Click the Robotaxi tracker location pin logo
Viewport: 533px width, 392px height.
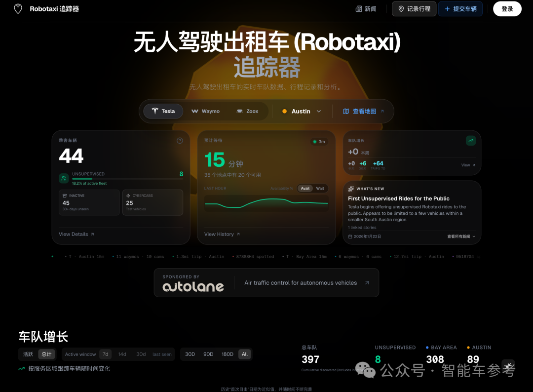pos(18,9)
